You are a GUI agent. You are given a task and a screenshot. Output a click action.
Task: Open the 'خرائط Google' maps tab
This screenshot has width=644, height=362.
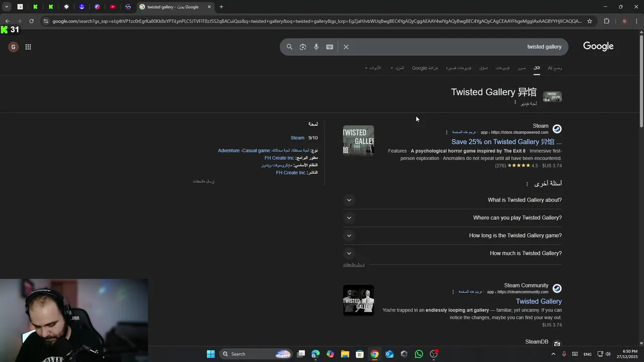[x=425, y=68]
